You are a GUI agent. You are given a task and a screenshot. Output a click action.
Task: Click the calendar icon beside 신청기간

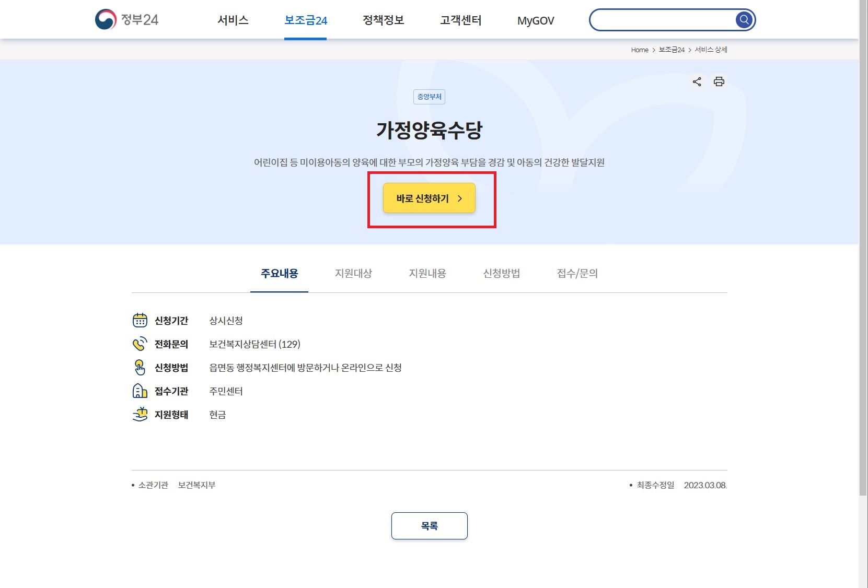pyautogui.click(x=140, y=320)
